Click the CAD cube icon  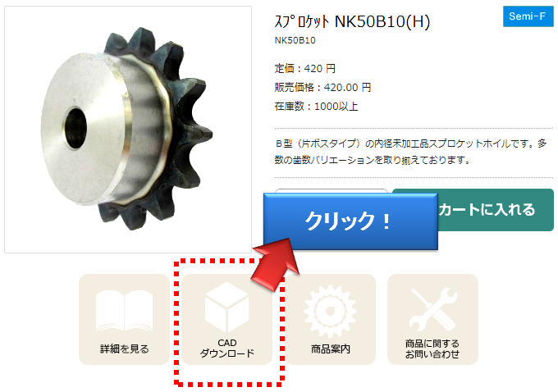pos(227,307)
